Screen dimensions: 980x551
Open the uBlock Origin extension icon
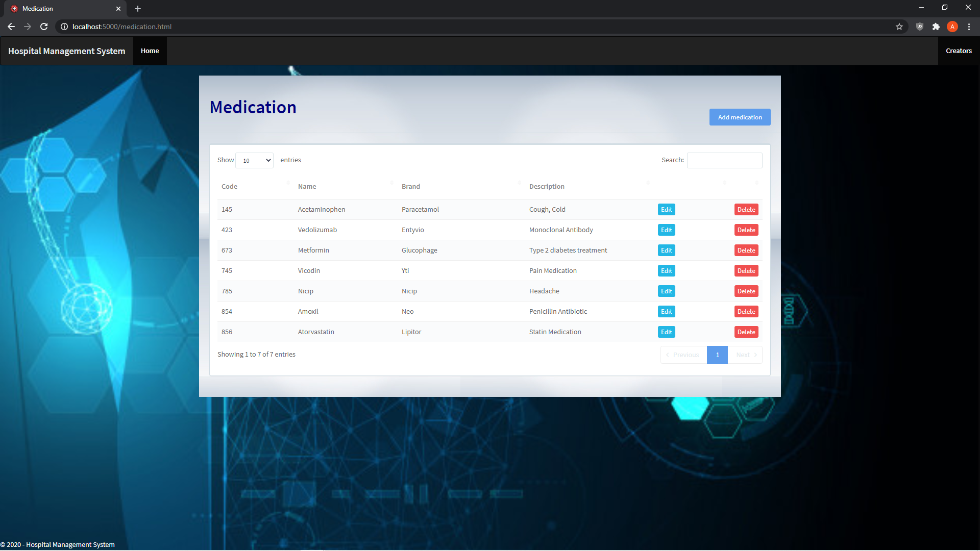[x=920, y=27]
